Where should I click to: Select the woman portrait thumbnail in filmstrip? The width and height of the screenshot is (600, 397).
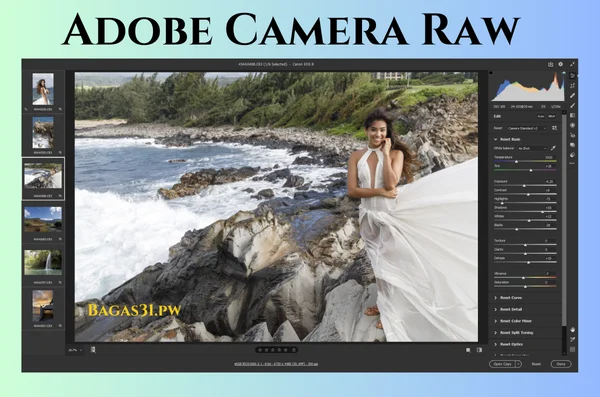[43, 89]
